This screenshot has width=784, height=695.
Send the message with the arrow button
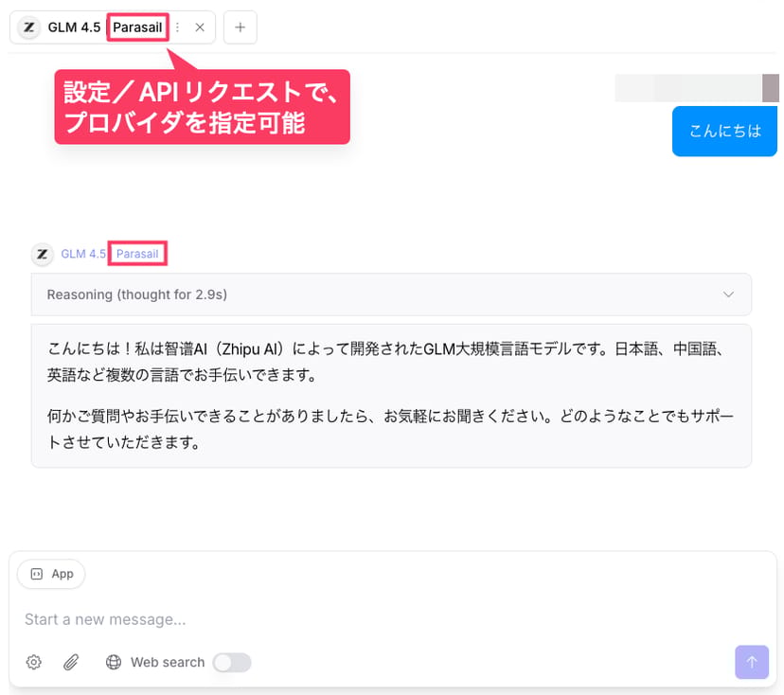click(x=752, y=663)
